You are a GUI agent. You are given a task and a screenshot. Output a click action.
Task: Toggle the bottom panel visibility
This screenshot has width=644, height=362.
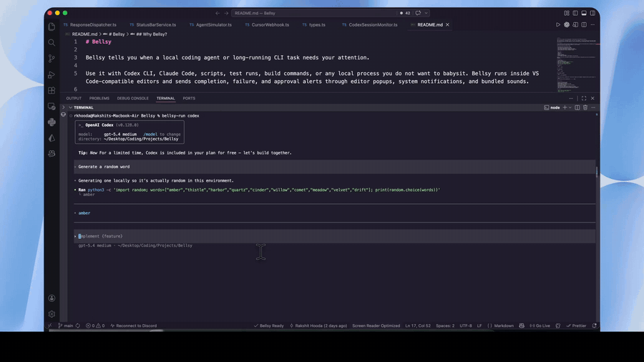click(584, 13)
